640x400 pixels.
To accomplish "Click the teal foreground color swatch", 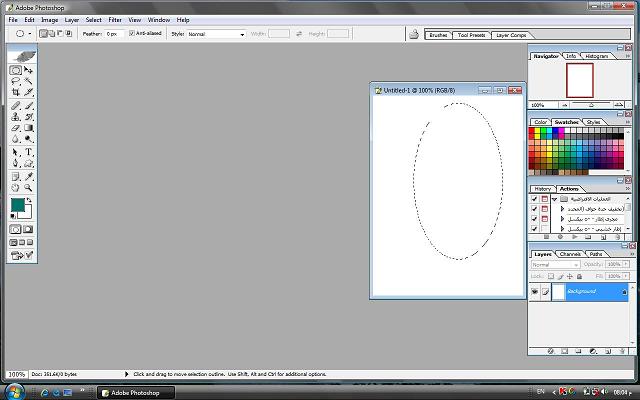I will 17,204.
